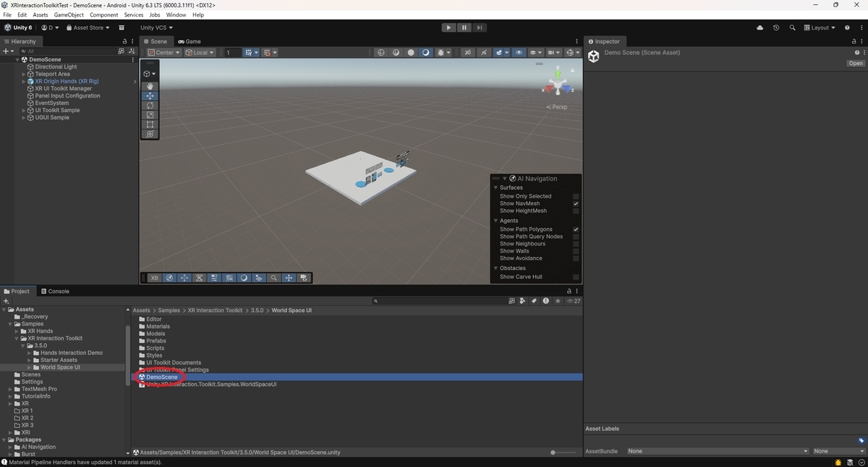Click the Pause button
Screen dimensions: 868x467
click(464, 28)
